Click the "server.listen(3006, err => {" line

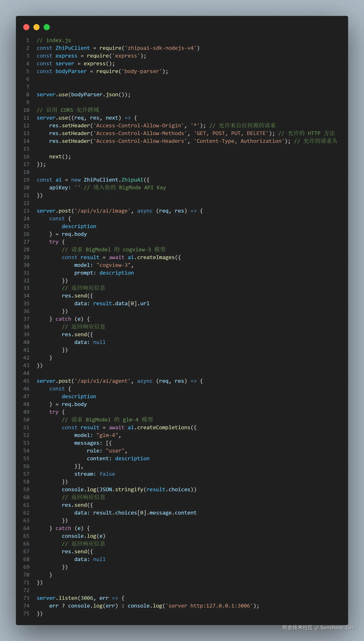[81, 598]
